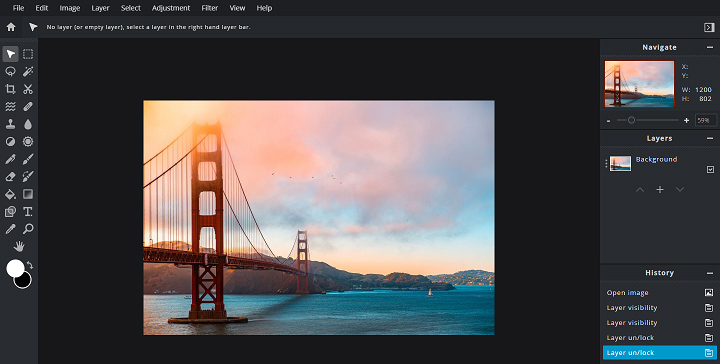The height and width of the screenshot is (364, 720).
Task: Toggle Background layer visibility checkbox
Action: pos(710,169)
